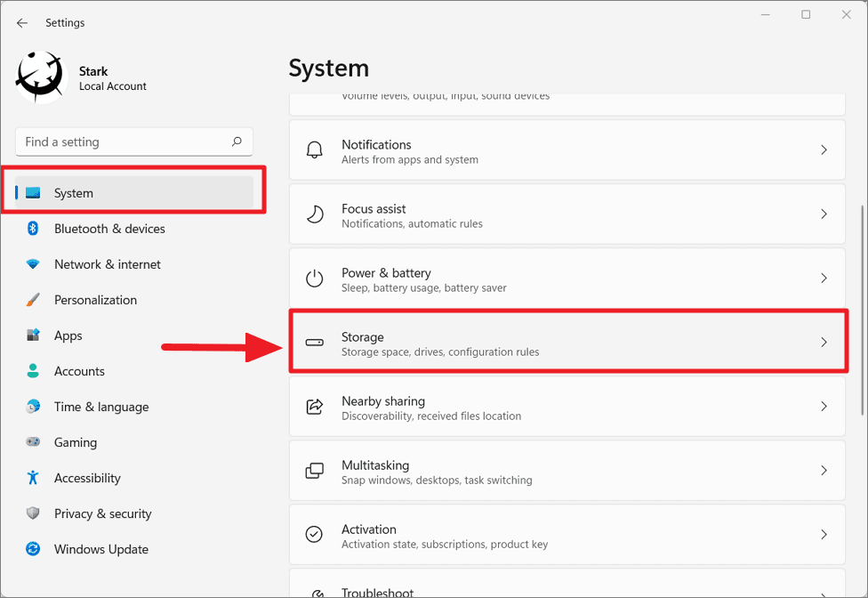The width and height of the screenshot is (868, 598).
Task: Click the Gaming controller icon
Action: 33,442
